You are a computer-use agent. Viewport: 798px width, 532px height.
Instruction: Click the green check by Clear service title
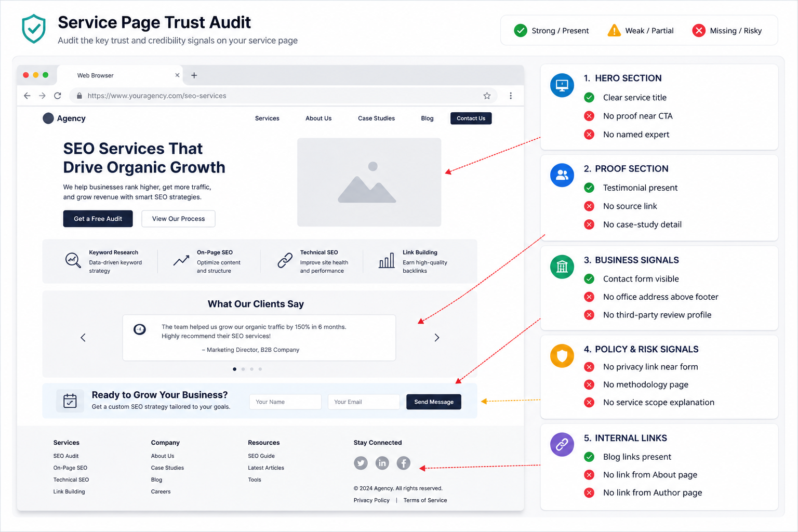coord(589,97)
